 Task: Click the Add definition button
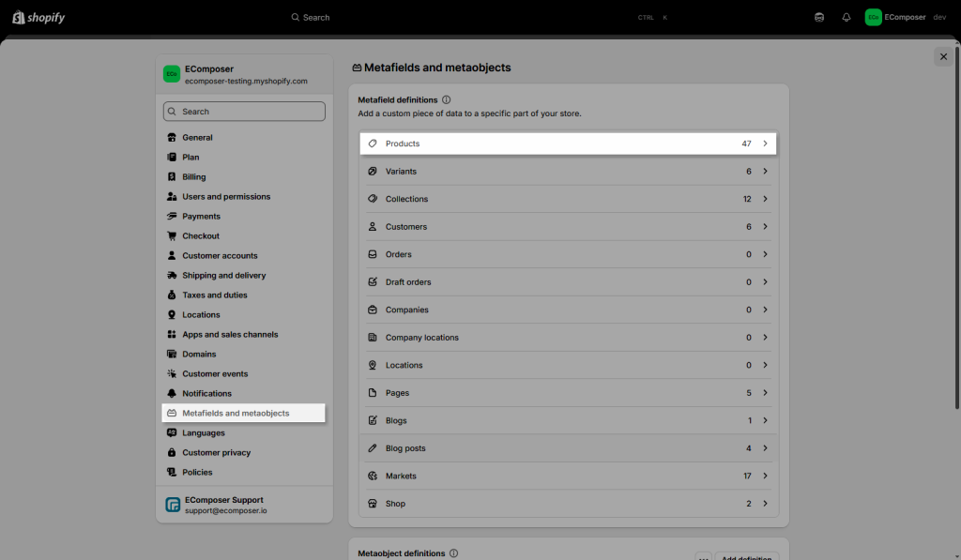coord(746,556)
